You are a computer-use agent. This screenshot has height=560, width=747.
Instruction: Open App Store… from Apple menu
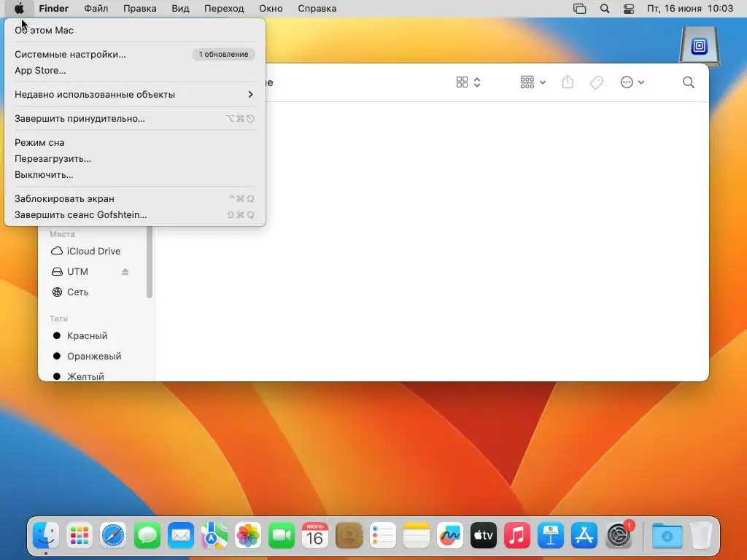pos(135,71)
